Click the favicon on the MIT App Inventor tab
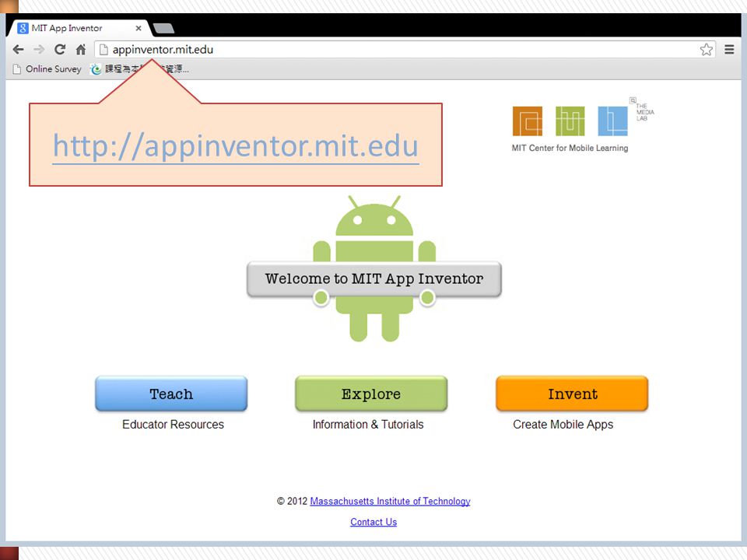This screenshot has height=560, width=747. 23,28
